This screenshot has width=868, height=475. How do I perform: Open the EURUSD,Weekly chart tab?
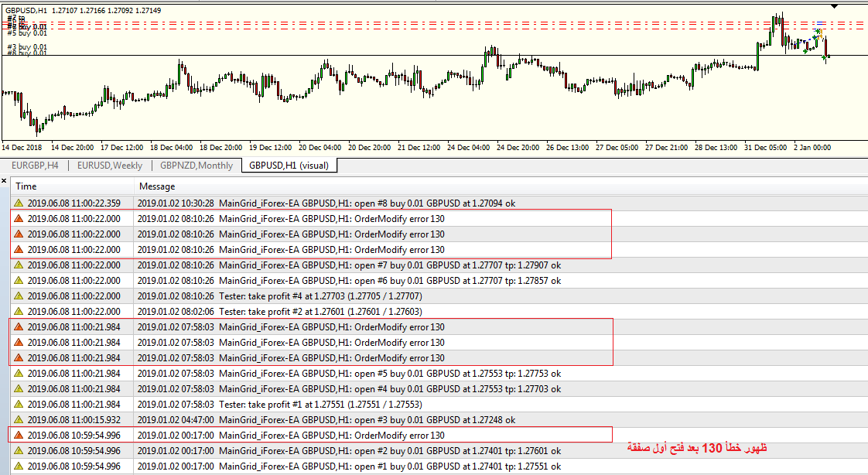(x=109, y=166)
